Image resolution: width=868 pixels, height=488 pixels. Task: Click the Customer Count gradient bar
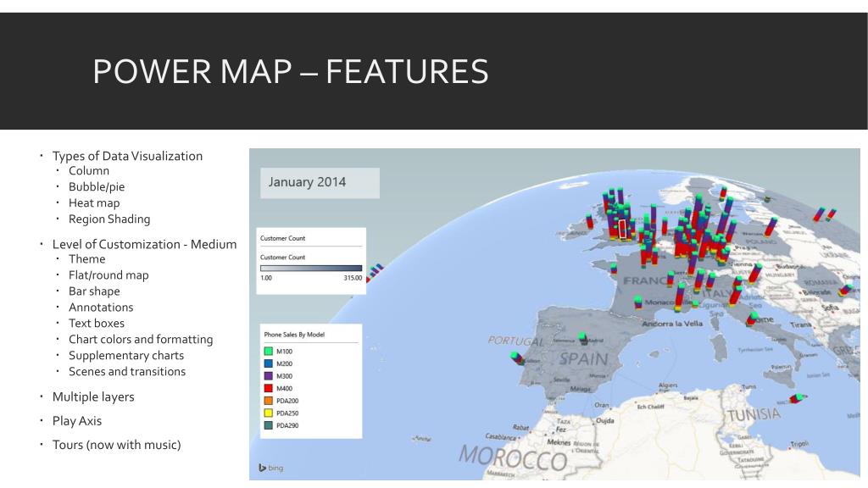point(311,269)
